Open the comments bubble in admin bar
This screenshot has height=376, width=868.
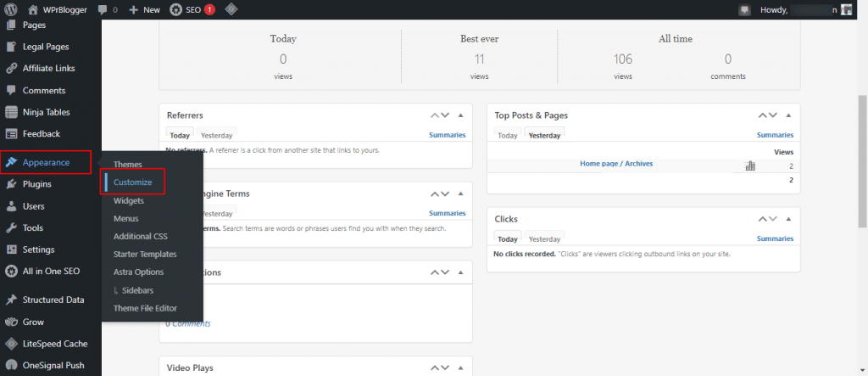coord(108,10)
